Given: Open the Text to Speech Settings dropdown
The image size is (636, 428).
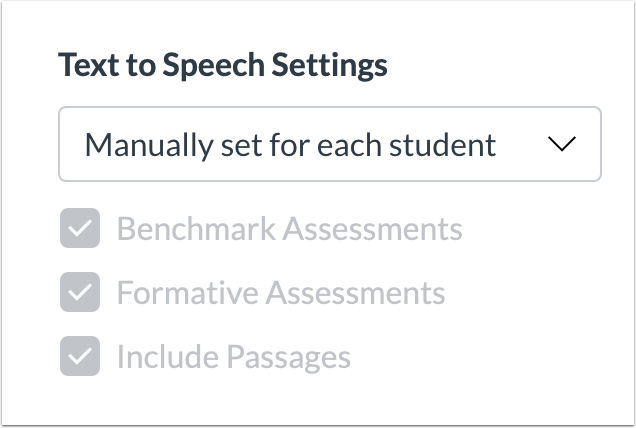Looking at the screenshot, I should (x=330, y=144).
